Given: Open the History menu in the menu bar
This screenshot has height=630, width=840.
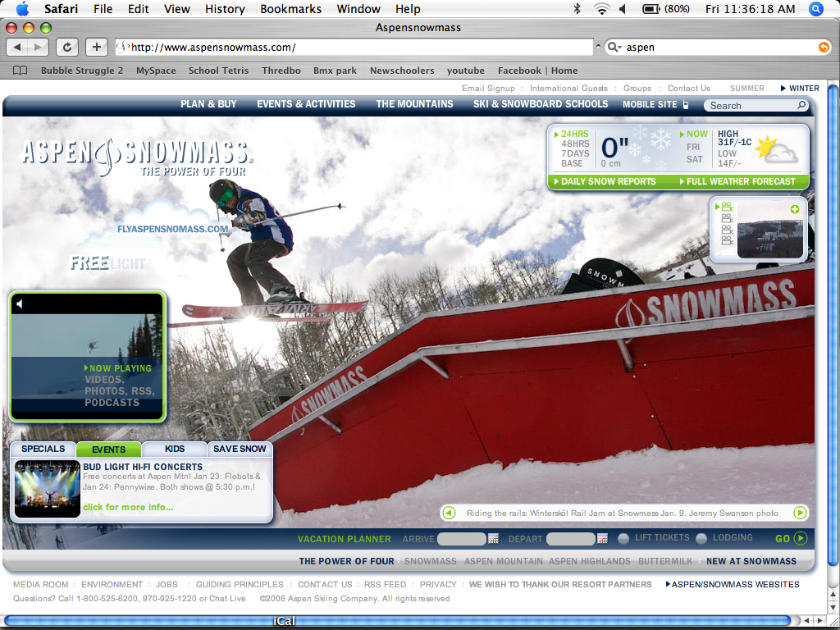Looking at the screenshot, I should [x=225, y=9].
